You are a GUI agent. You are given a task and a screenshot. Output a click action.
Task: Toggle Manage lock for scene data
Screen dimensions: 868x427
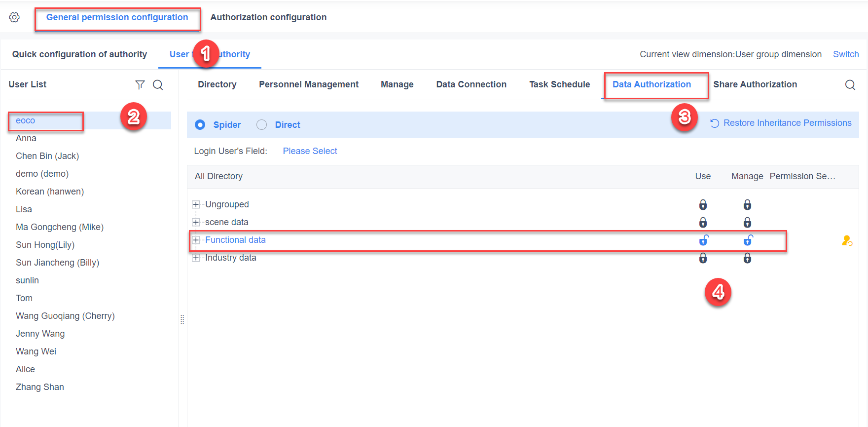tap(748, 222)
